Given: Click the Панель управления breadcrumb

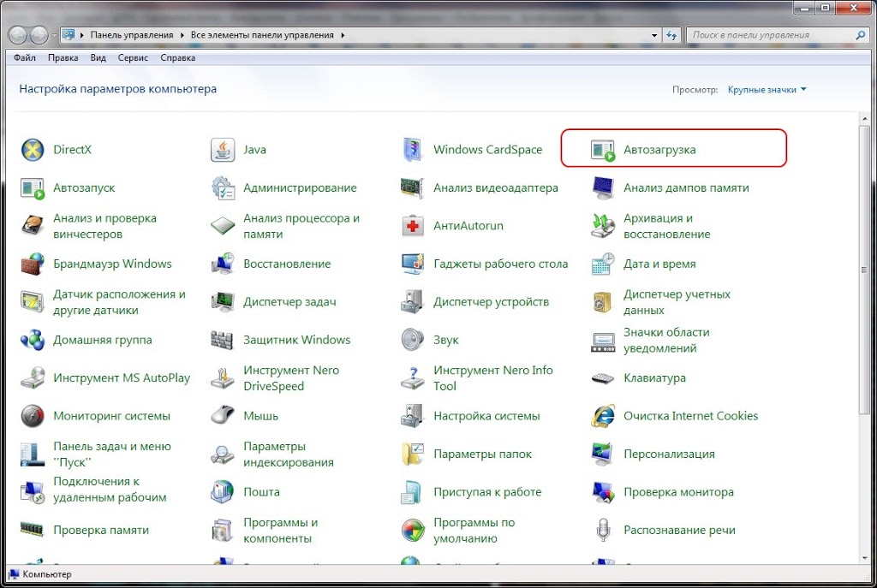Looking at the screenshot, I should (x=132, y=34).
